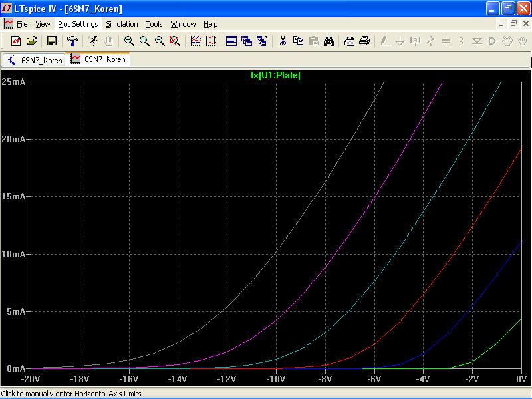Select the 6SN7_Koren waveform plot tab
Viewport: 532px width, 399px height.
[98, 59]
